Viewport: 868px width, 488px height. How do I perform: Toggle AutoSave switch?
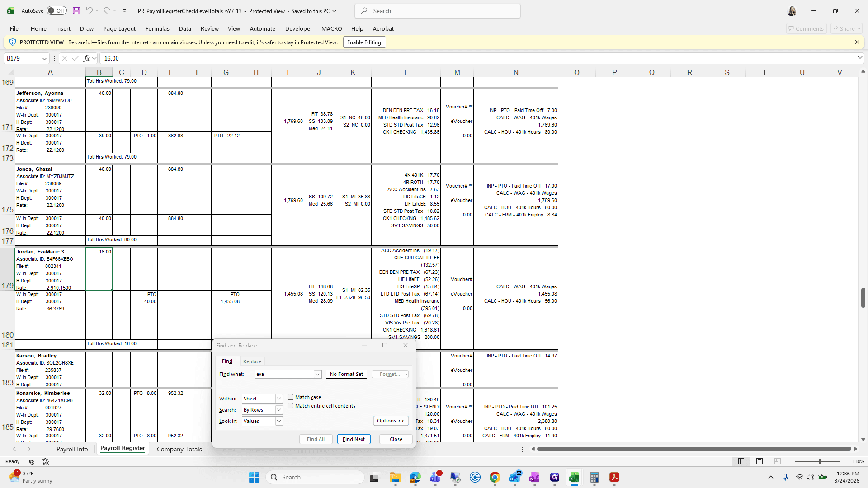tap(57, 11)
